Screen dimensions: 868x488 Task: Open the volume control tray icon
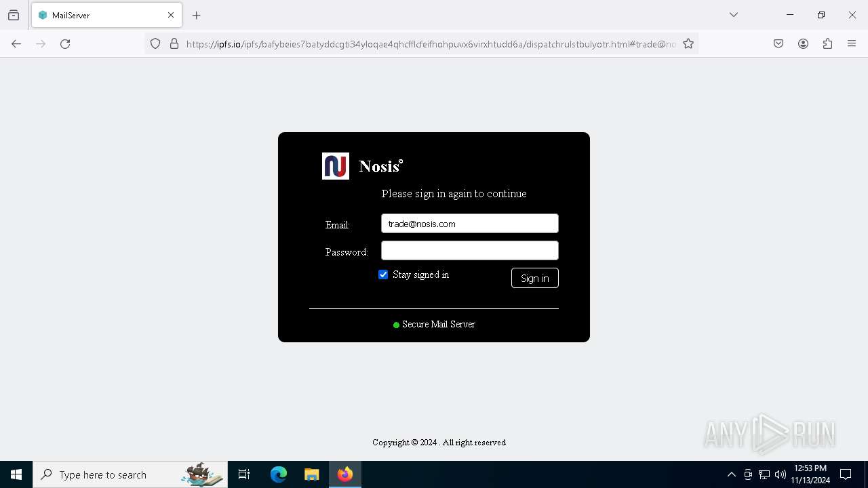[781, 474]
